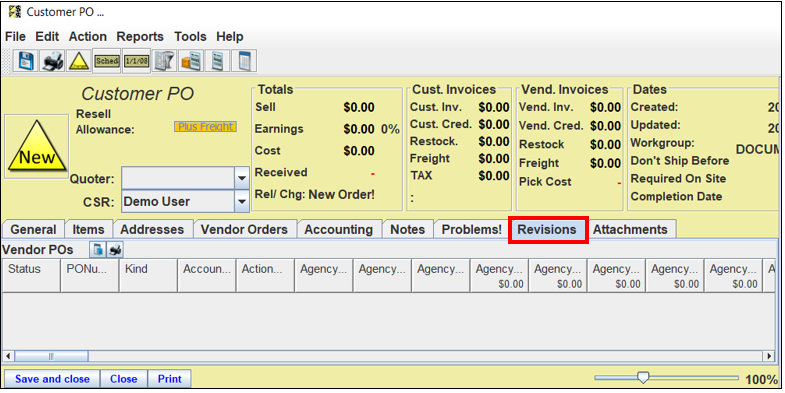
Task: Click the 'Workgroup:' label in Dates
Action: click(x=662, y=143)
